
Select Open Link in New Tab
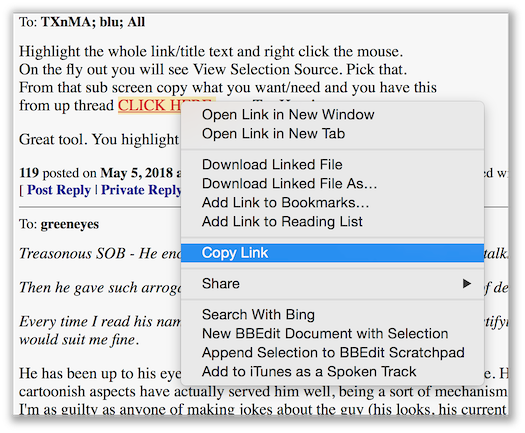click(x=332, y=134)
